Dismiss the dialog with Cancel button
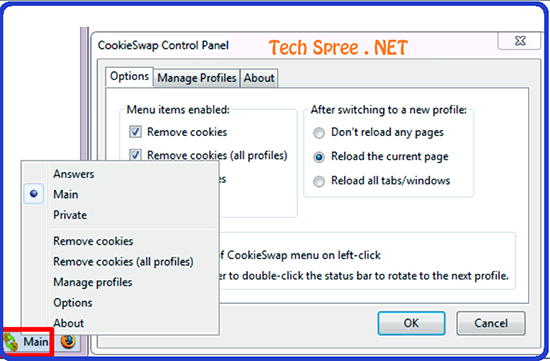Viewport: 550px width, 361px height. [x=491, y=323]
